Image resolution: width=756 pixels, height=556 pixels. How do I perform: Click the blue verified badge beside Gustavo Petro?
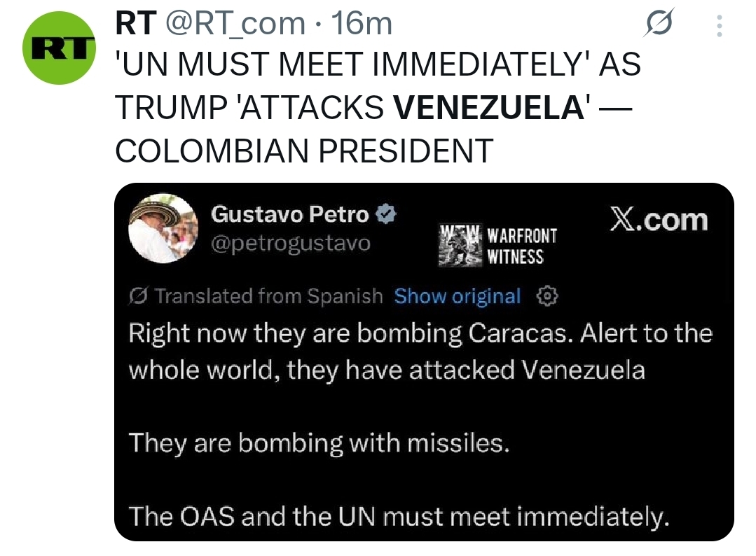(387, 214)
